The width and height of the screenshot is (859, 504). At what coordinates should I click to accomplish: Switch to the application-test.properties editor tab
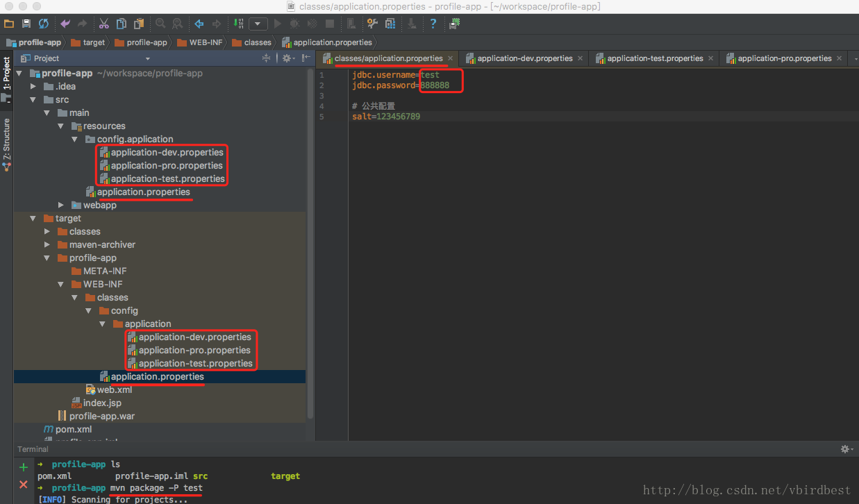tap(654, 58)
